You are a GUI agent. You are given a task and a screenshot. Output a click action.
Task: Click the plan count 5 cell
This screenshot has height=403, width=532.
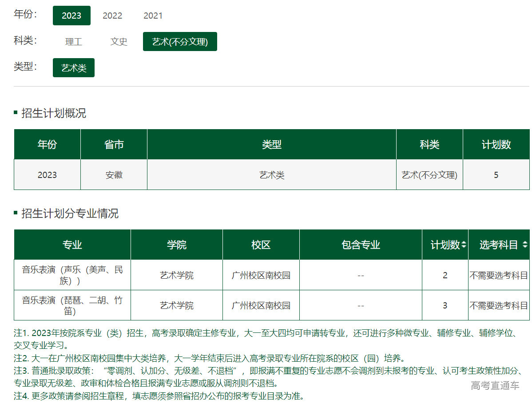click(x=496, y=175)
